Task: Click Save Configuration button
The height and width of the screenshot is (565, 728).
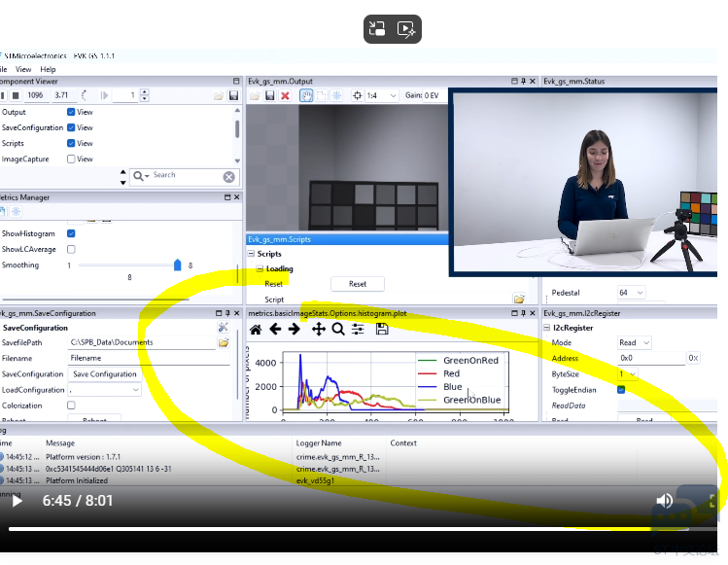Action: point(104,374)
